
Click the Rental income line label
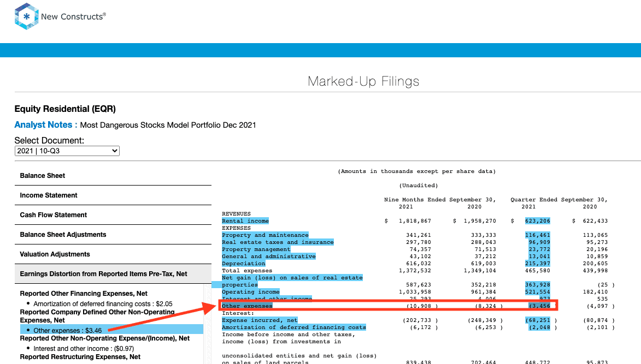(245, 221)
